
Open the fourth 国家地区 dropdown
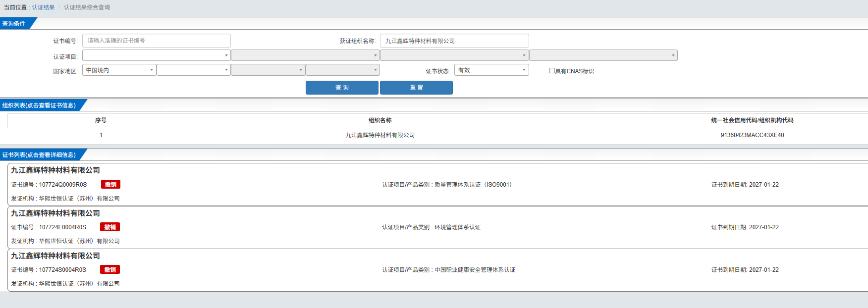(x=343, y=70)
